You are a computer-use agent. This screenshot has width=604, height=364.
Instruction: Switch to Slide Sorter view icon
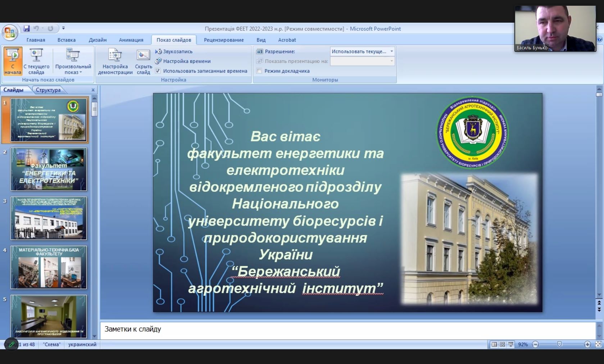point(503,344)
